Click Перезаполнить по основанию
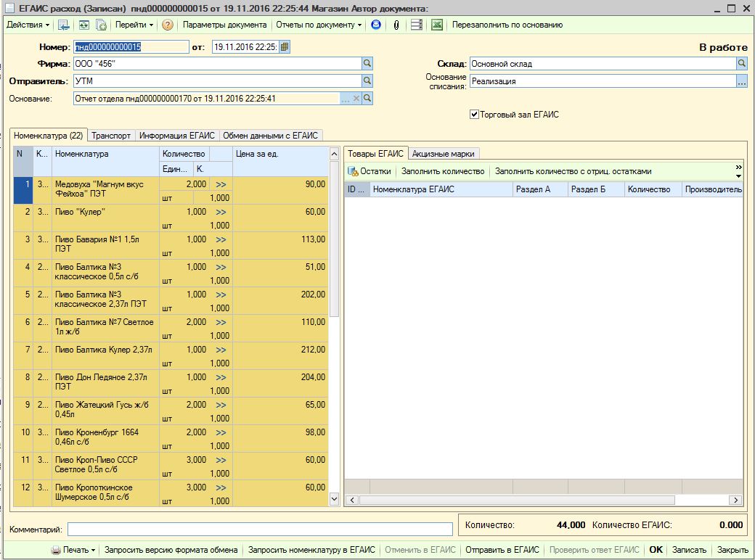This screenshot has height=560, width=755. 507,25
